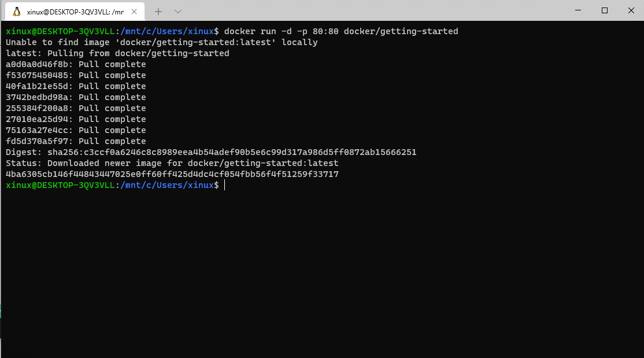
Task: Expand the terminal profiles dropdown chevron
Action: click(178, 11)
